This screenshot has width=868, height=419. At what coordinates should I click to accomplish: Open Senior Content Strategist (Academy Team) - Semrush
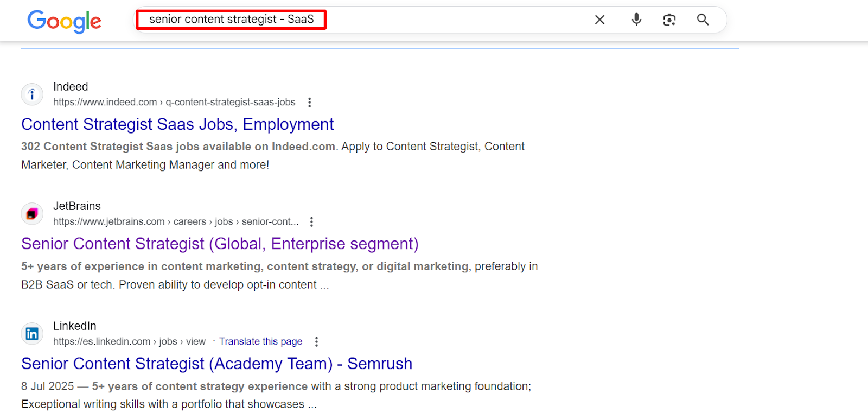coord(216,364)
